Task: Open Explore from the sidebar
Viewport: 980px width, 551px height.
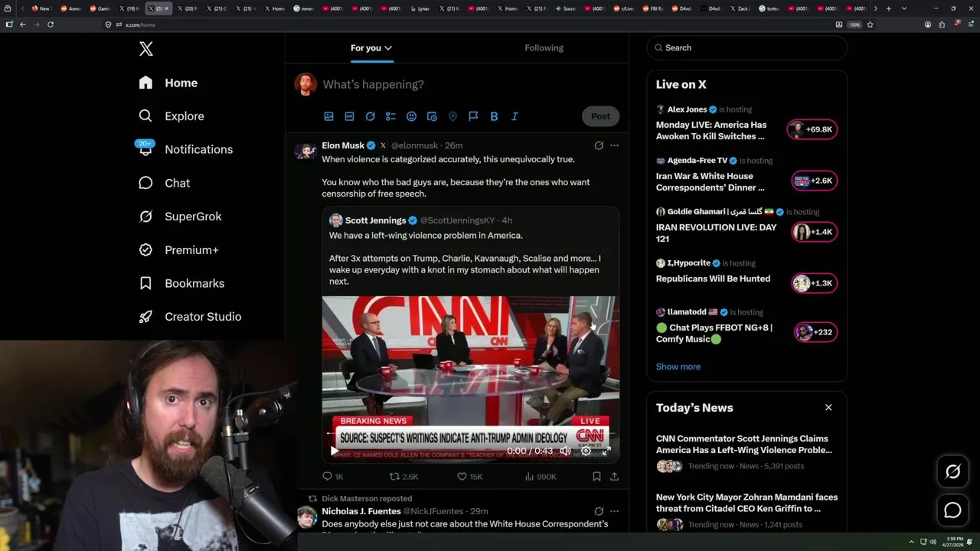Action: click(171, 116)
